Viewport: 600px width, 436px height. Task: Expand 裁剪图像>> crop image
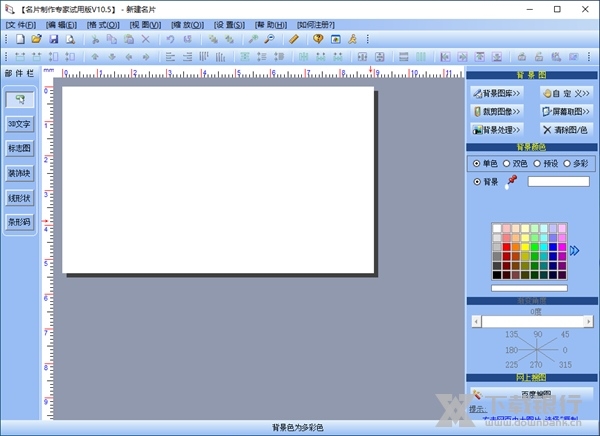click(x=497, y=111)
